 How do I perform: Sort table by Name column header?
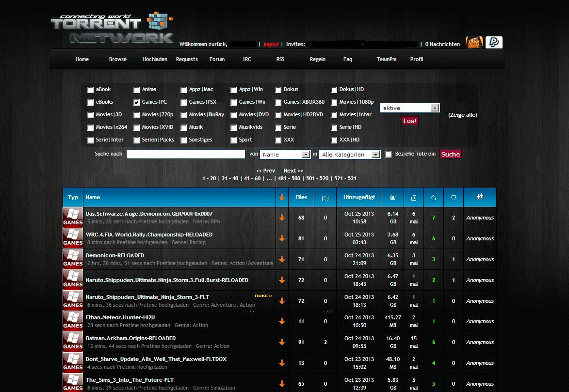[93, 197]
